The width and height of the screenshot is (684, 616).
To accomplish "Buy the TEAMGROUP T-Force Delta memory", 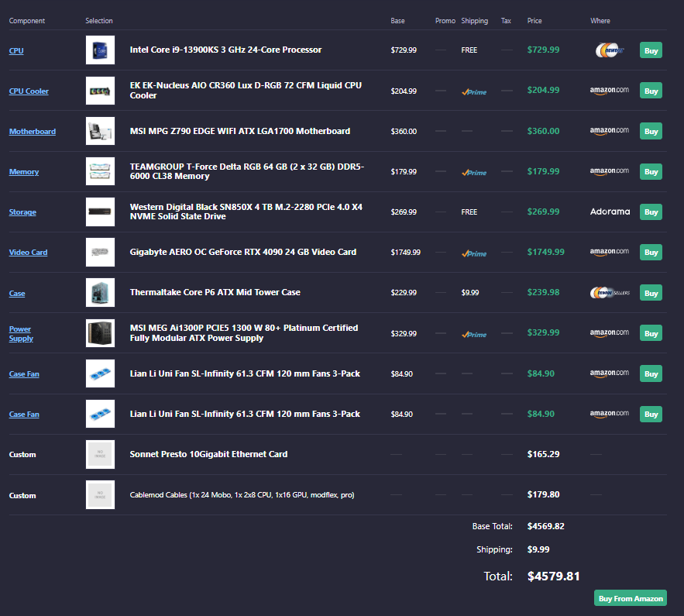I will click(x=651, y=171).
